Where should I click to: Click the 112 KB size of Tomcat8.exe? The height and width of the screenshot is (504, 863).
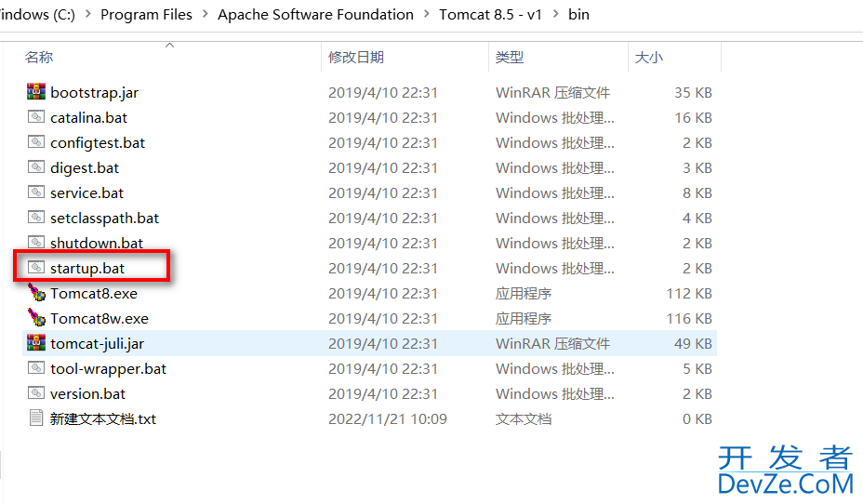tap(689, 294)
